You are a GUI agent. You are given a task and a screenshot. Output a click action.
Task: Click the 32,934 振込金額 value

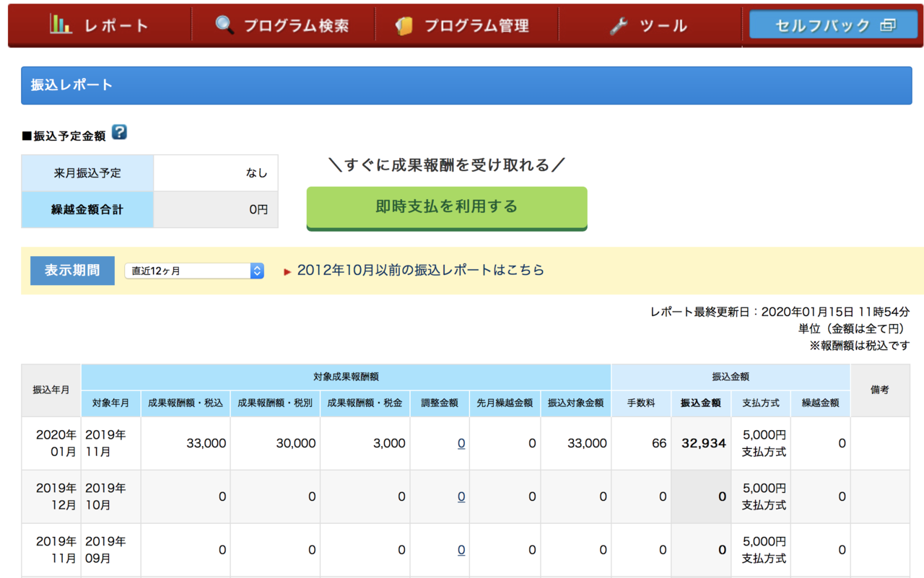pyautogui.click(x=704, y=443)
